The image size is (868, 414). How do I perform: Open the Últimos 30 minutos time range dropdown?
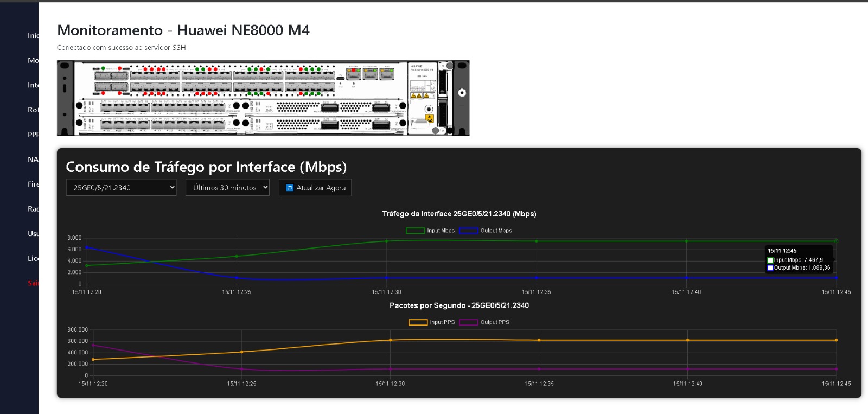(227, 188)
